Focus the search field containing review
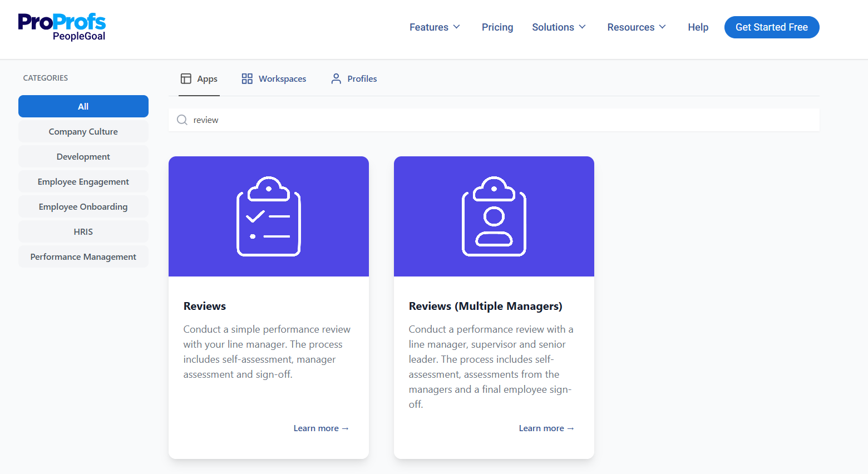 [x=494, y=120]
